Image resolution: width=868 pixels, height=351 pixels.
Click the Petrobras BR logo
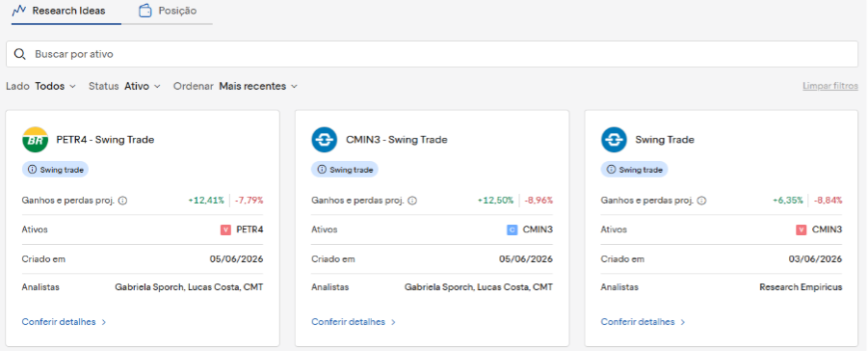[x=35, y=140]
